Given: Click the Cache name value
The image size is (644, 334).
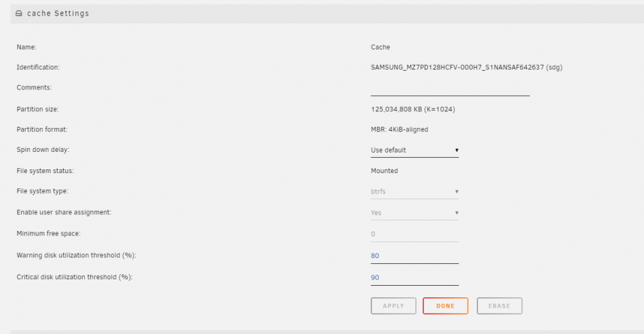Looking at the screenshot, I should (381, 47).
